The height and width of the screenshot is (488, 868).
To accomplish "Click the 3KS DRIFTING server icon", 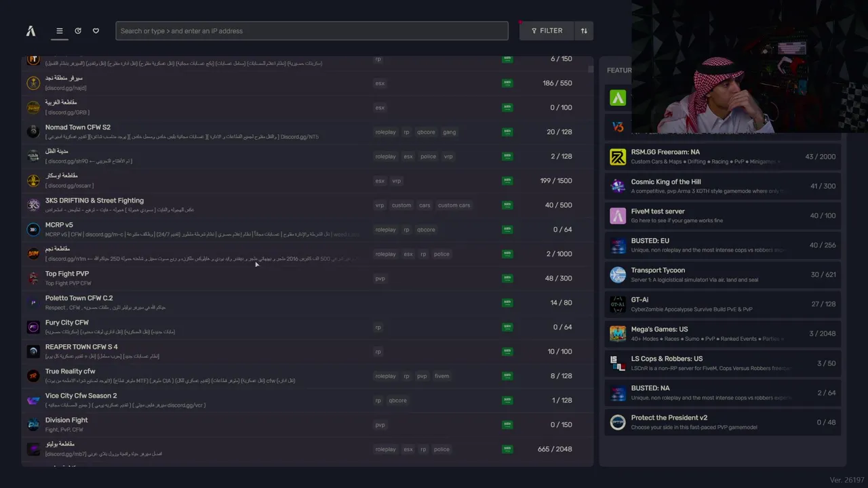I will tap(33, 205).
